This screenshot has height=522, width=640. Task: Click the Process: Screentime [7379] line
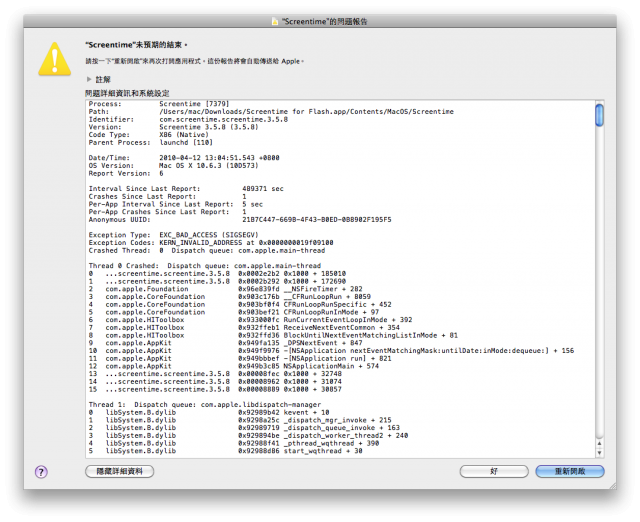(x=159, y=104)
